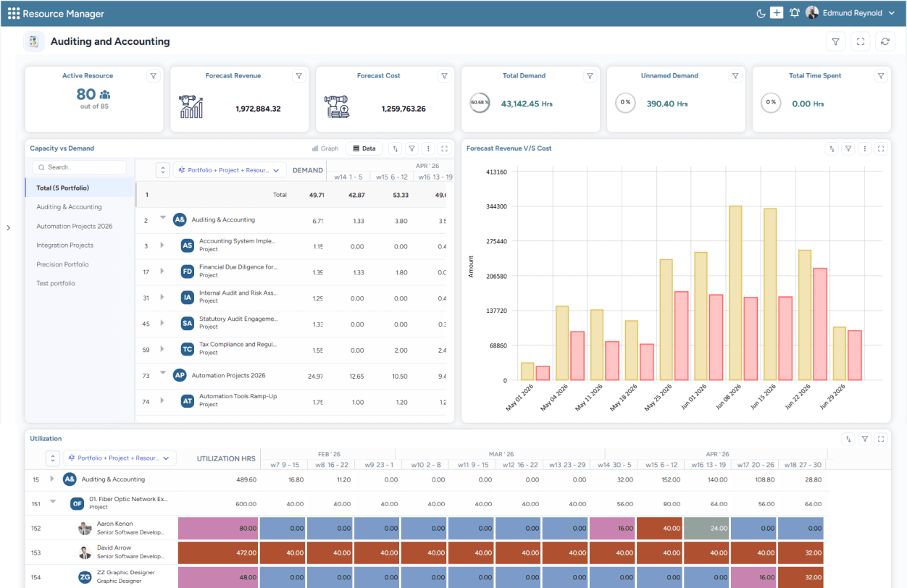
Task: Click Total Demand 60.68% progress ring
Action: pyautogui.click(x=480, y=103)
